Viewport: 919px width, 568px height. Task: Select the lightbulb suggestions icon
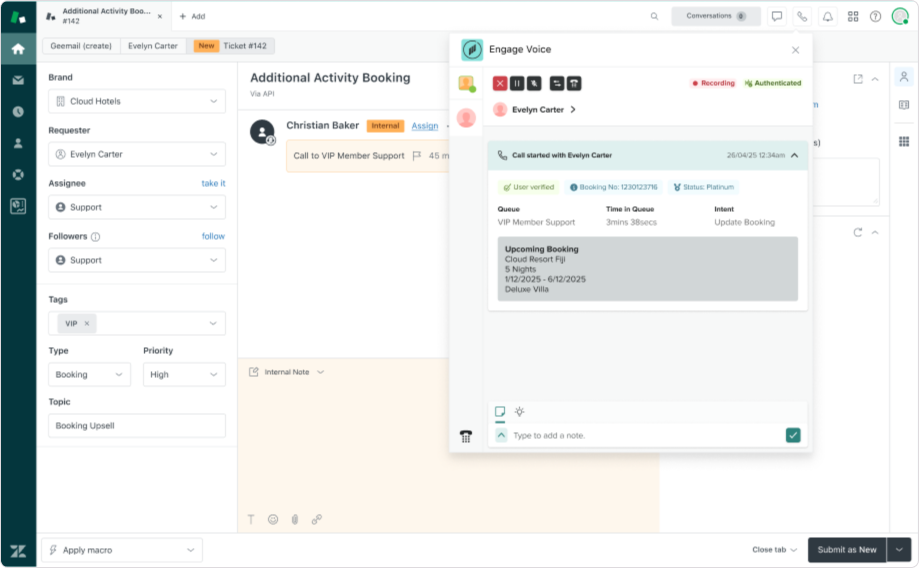pyautogui.click(x=519, y=411)
